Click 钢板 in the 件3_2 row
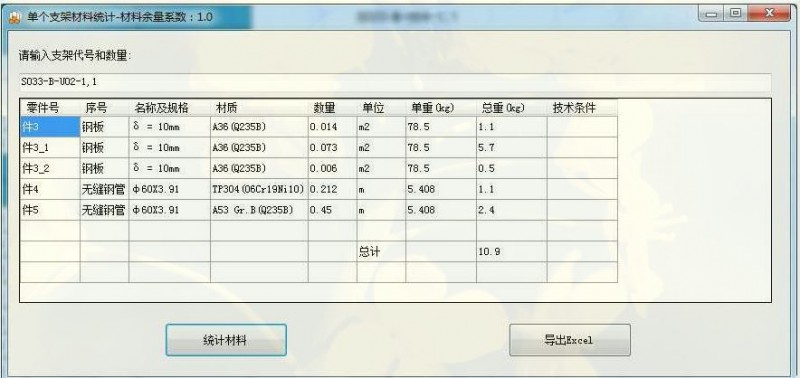The image size is (800, 378). click(x=104, y=169)
